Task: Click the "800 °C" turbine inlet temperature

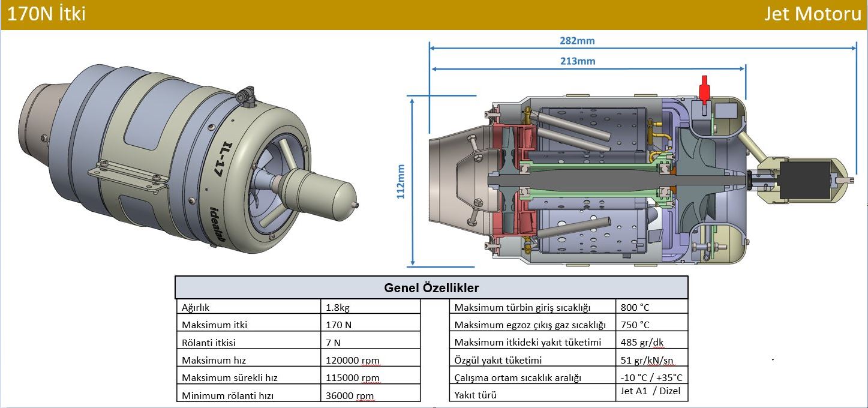Action: 635,307
